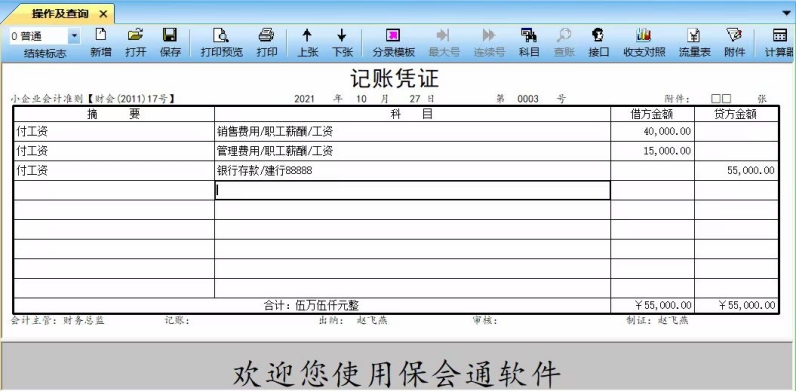Open 打印预览 print preview

click(x=221, y=42)
